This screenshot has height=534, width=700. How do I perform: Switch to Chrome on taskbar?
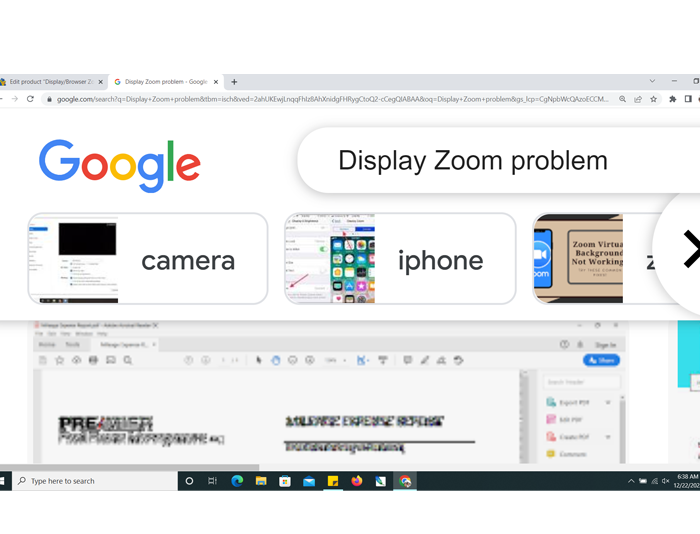tap(405, 481)
